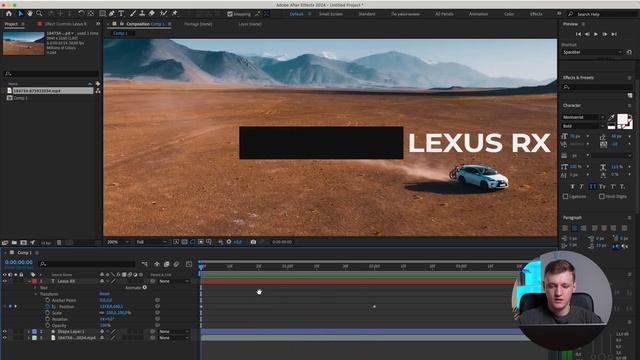The image size is (640, 360).
Task: Select Comp 1 in Project panel
Action: [20, 98]
